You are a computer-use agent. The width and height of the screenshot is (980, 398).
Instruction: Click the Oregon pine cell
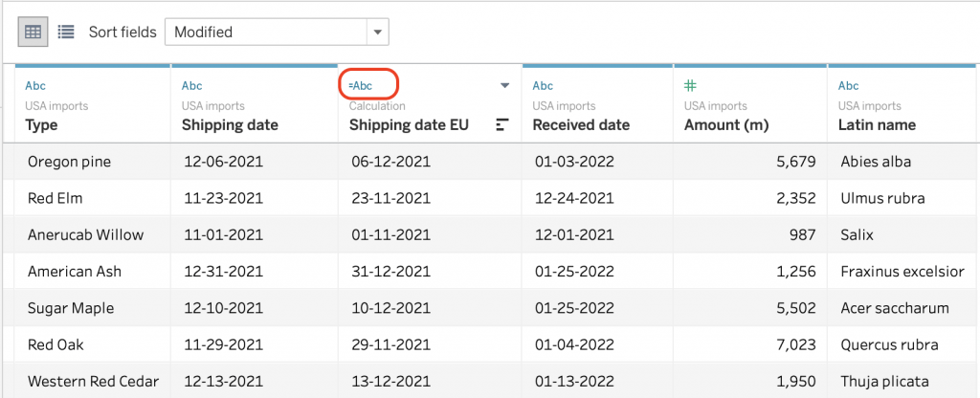pyautogui.click(x=69, y=162)
